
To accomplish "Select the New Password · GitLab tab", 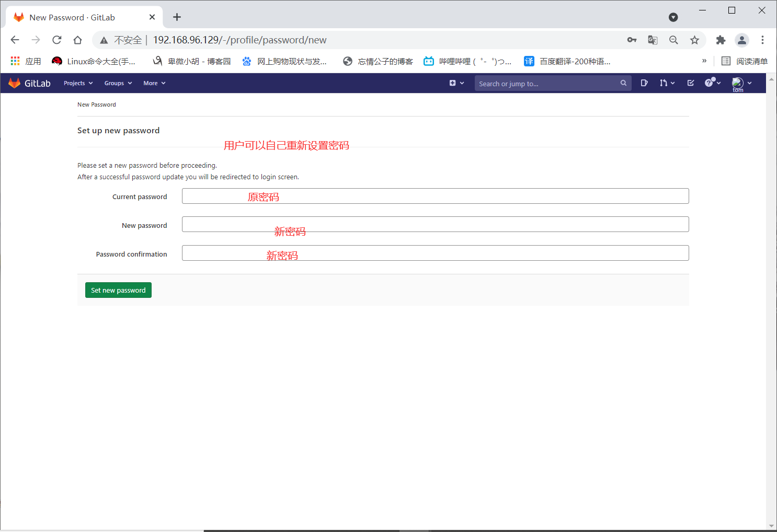I will tap(84, 17).
